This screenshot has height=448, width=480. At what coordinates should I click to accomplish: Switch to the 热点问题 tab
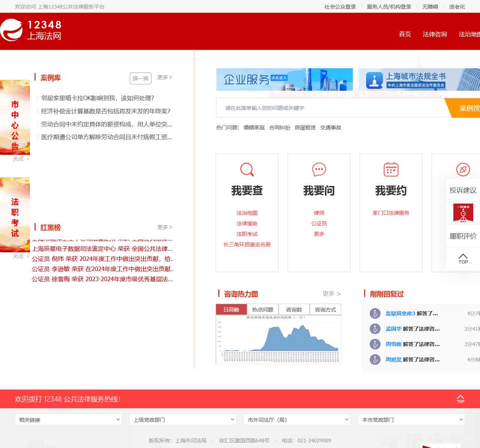(262, 309)
